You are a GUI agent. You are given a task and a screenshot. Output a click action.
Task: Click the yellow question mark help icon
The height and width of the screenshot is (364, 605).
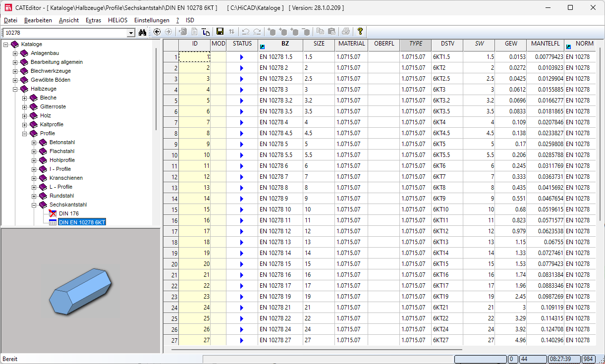[x=360, y=32]
